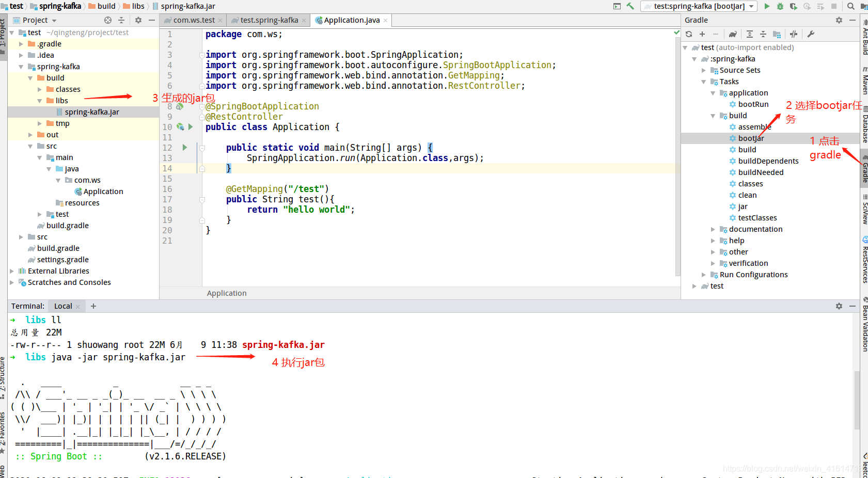Collapse the libs folder in the Project tree
Screen dimensions: 868x478
40,101
